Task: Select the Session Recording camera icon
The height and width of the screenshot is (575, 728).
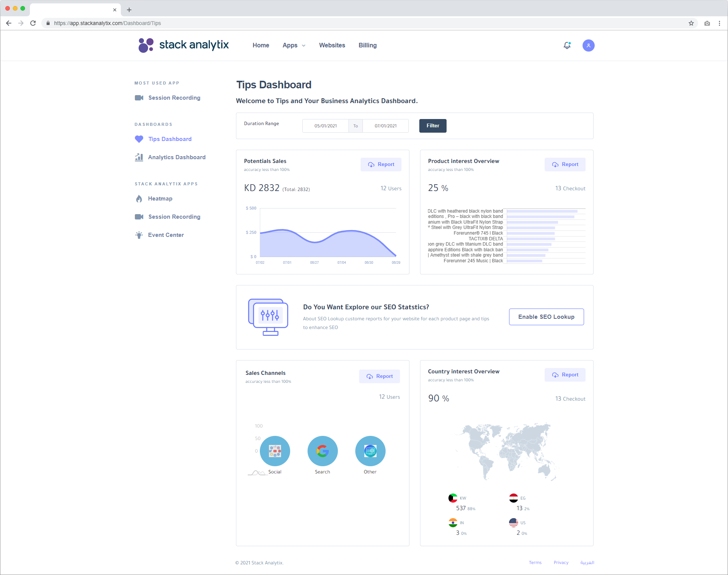Action: [x=139, y=97]
